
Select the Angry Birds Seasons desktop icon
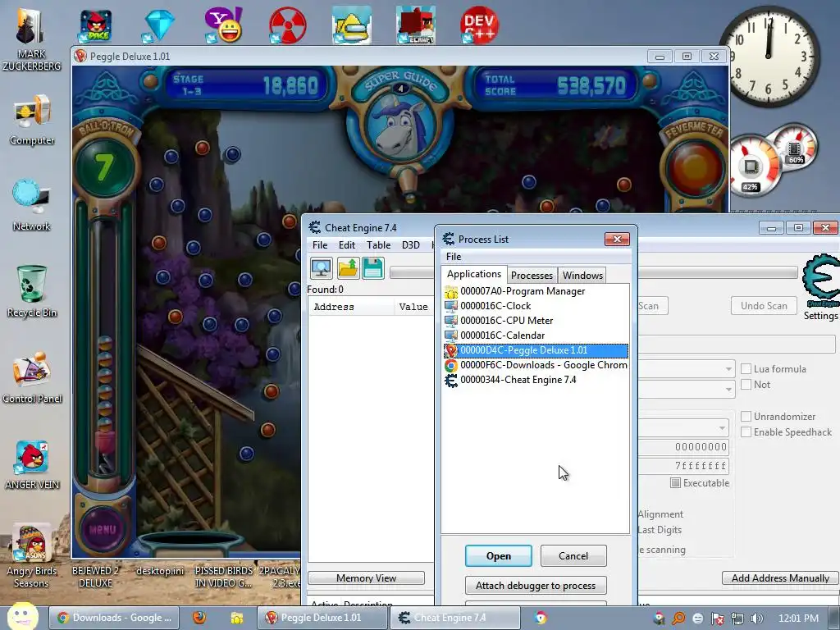[x=32, y=557]
